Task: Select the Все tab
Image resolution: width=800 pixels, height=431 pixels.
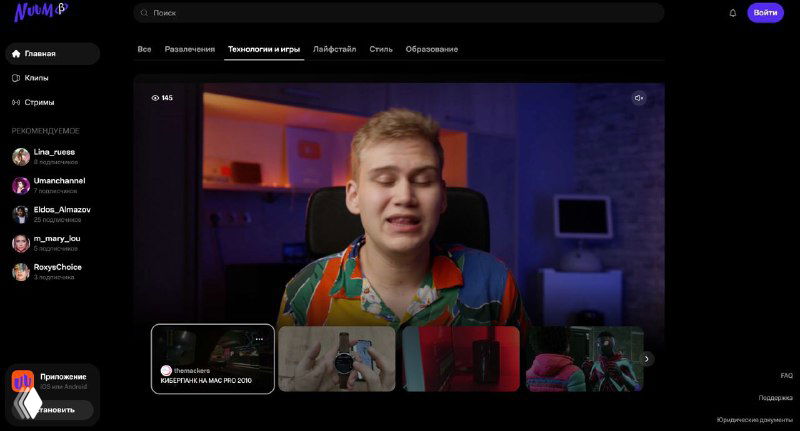Action: point(144,49)
